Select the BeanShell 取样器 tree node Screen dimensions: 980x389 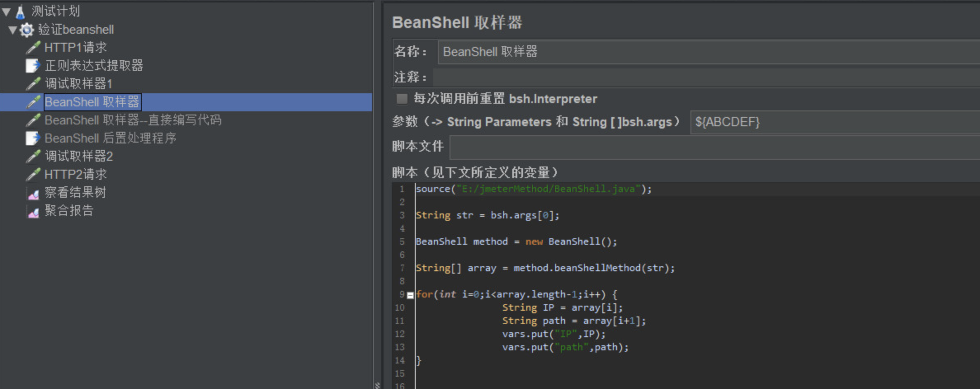point(92,102)
